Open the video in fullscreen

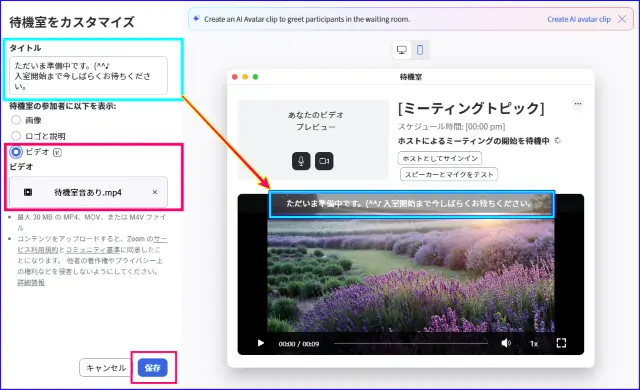coord(561,343)
